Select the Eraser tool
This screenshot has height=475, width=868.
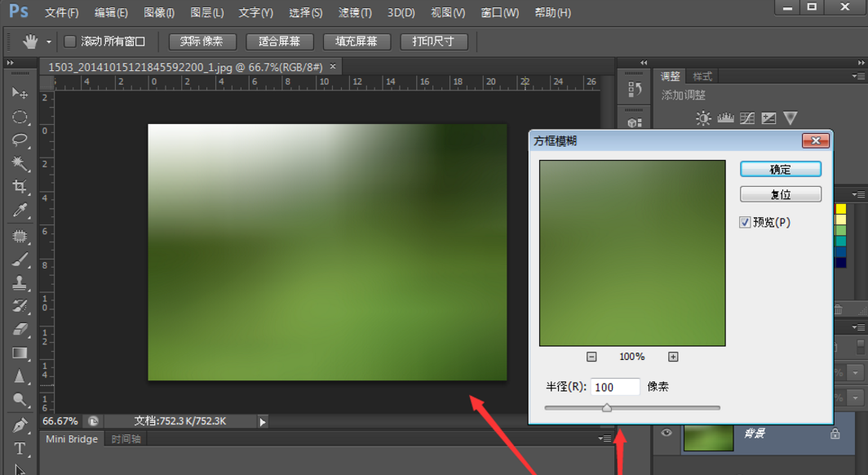tap(20, 330)
